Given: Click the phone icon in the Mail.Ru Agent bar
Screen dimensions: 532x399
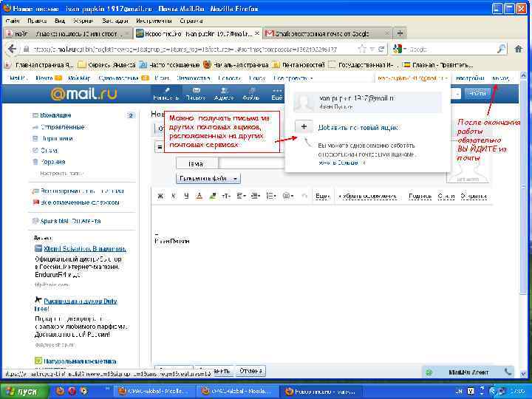Looking at the screenshot, I should [x=508, y=372].
